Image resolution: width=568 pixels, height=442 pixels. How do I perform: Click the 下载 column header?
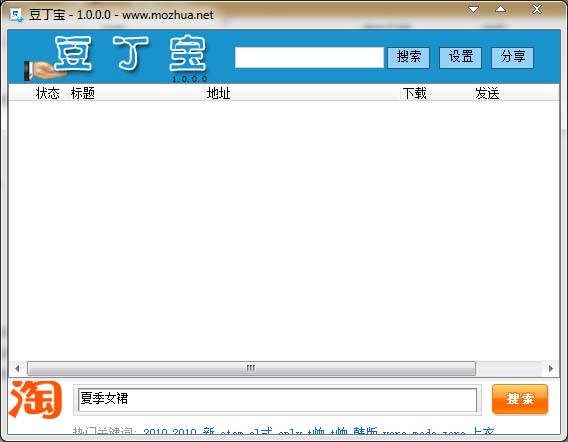pyautogui.click(x=437, y=93)
